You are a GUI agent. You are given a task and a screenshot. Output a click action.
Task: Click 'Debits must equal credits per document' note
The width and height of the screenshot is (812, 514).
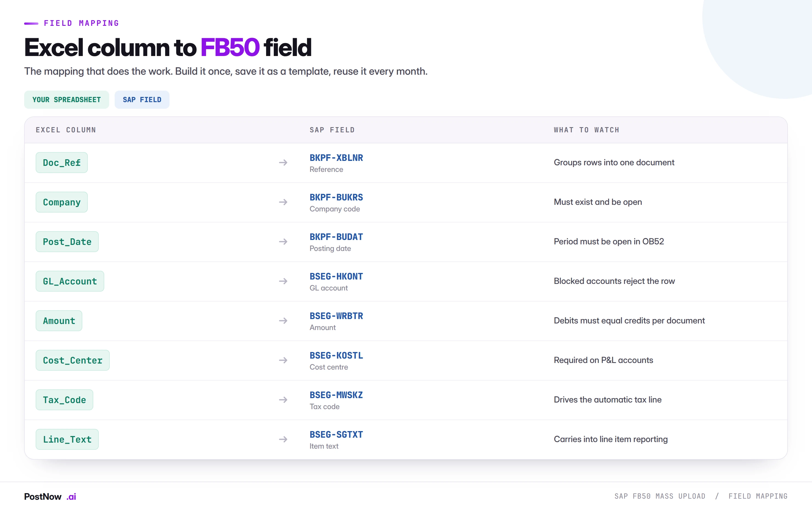click(629, 320)
